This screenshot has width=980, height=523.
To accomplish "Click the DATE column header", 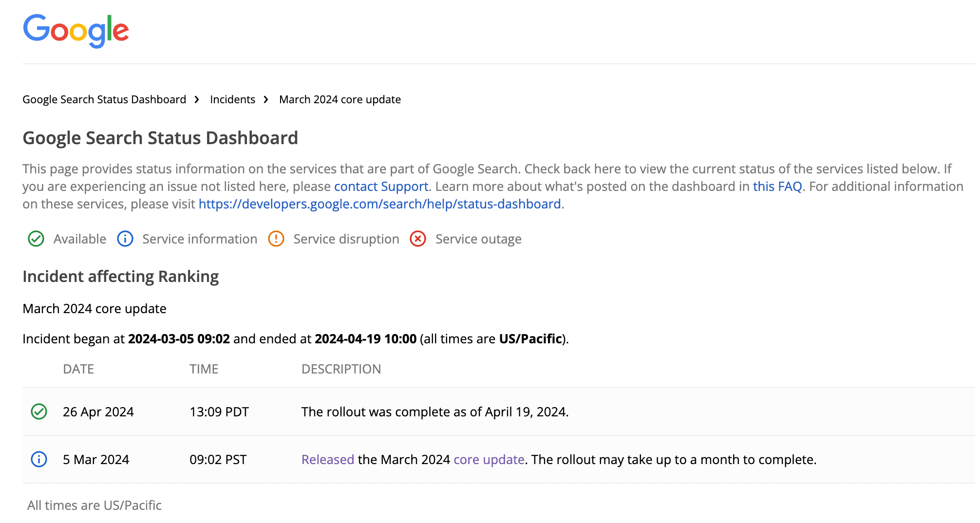I will pos(78,369).
